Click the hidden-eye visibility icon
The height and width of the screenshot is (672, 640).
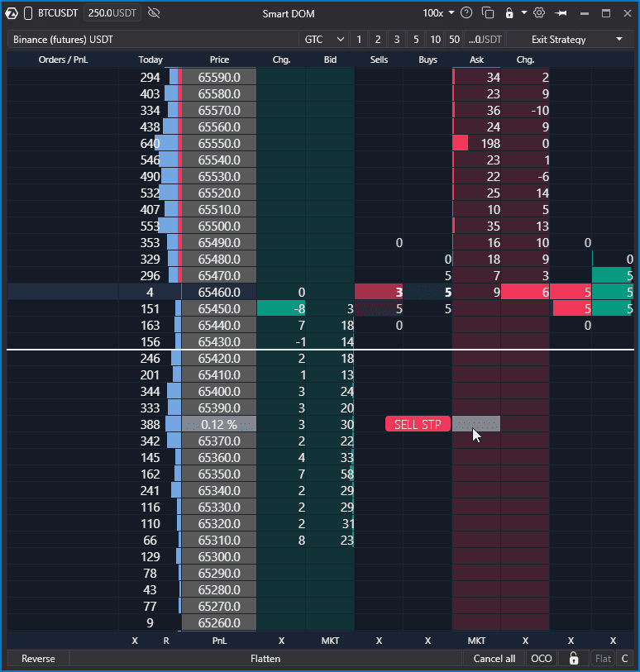coord(154,13)
